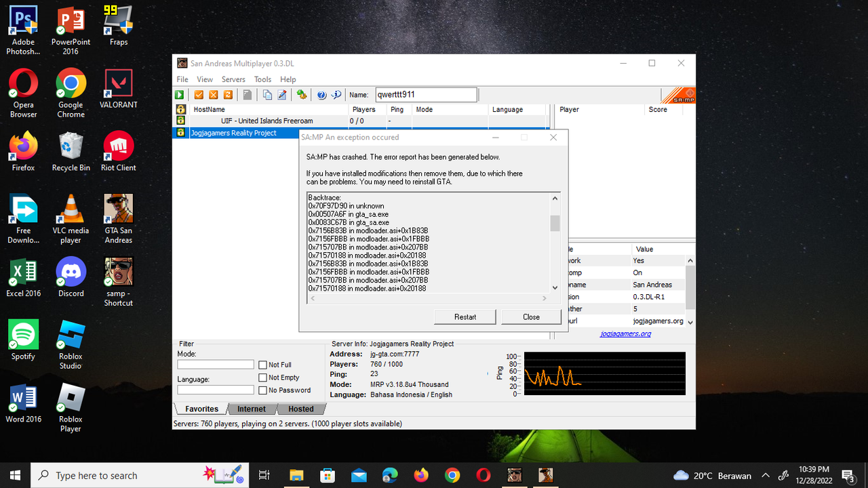
Task: Click the About info bubble toolbar icon
Action: (x=336, y=96)
